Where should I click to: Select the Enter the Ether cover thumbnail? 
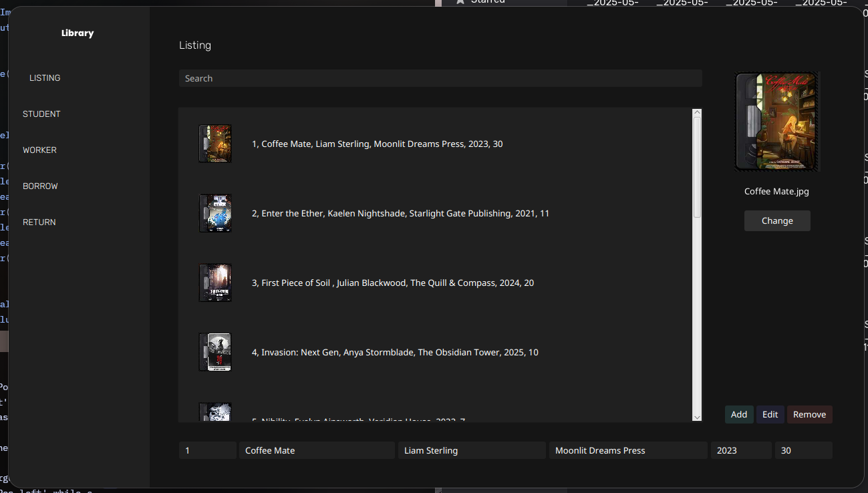[x=215, y=213]
